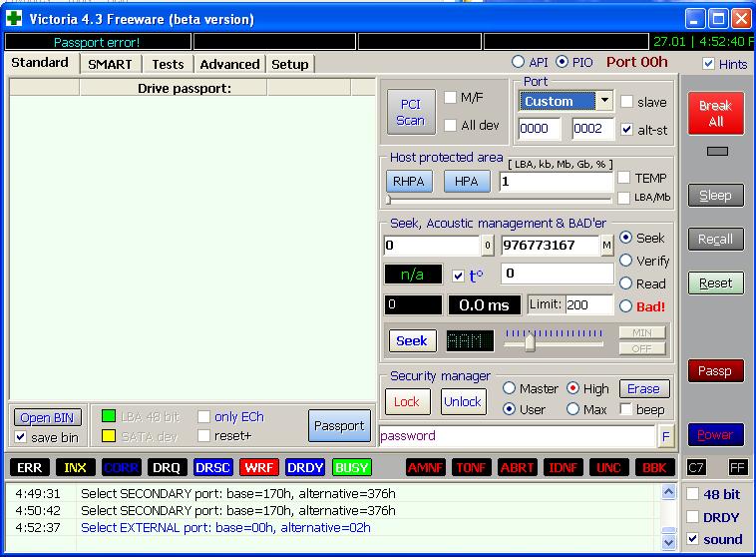Click the DRQ status indicator
Viewport: 756px width, 557px height.
point(167,468)
